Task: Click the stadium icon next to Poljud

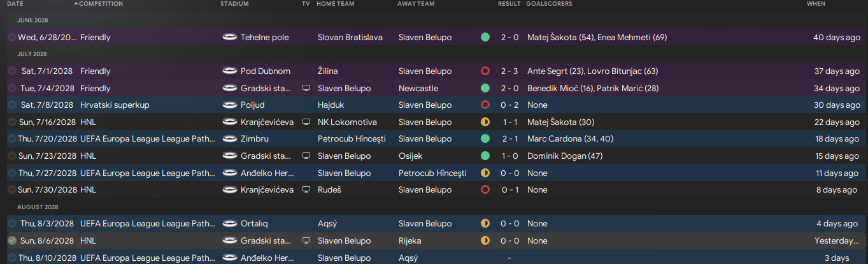Action: tap(229, 105)
